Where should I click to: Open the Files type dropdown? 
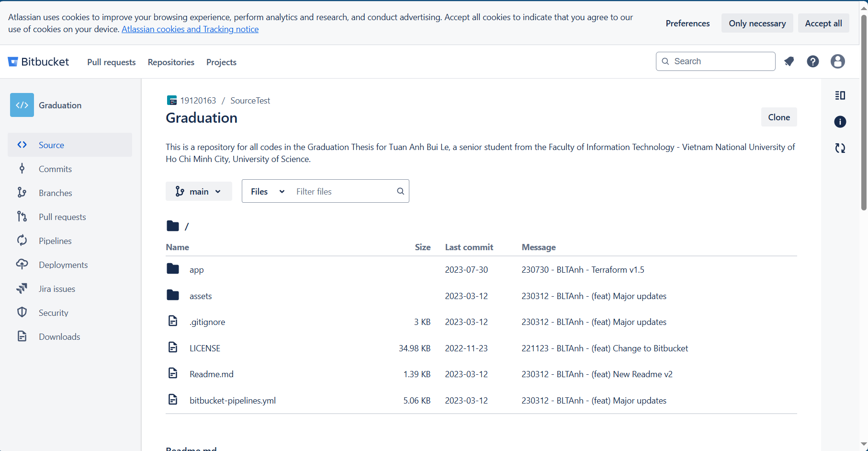point(267,191)
